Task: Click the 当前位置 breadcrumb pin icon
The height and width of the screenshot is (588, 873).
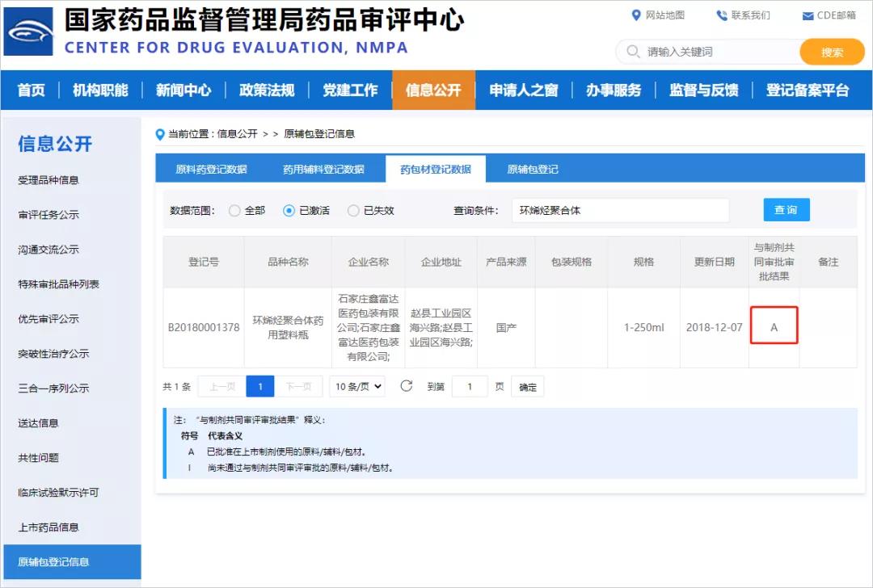Action: [160, 134]
